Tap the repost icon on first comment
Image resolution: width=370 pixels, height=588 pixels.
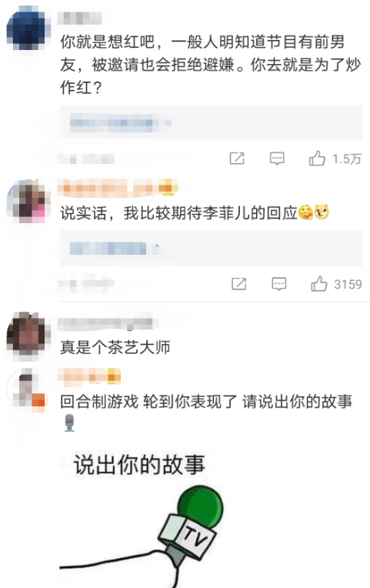[x=237, y=159]
